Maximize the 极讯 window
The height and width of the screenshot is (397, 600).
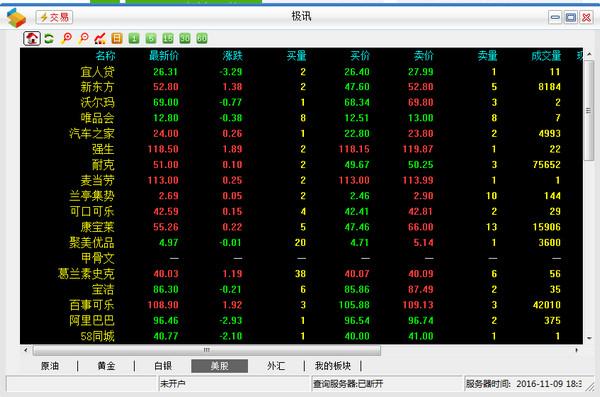(571, 17)
